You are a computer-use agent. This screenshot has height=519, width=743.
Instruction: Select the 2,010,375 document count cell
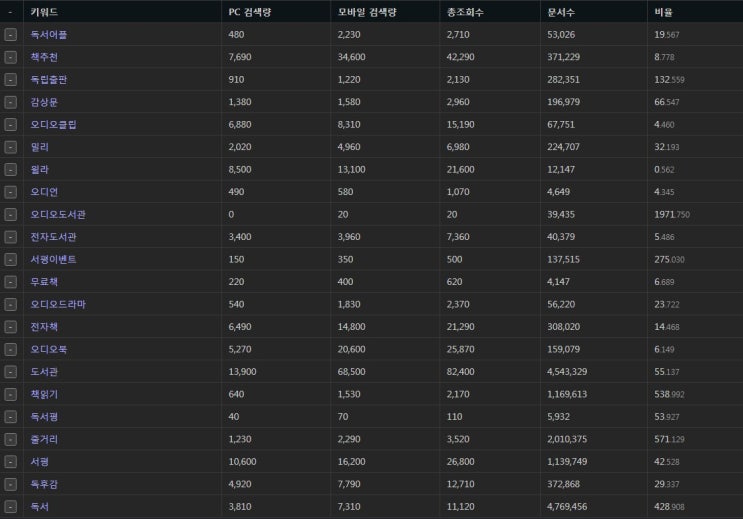point(567,439)
